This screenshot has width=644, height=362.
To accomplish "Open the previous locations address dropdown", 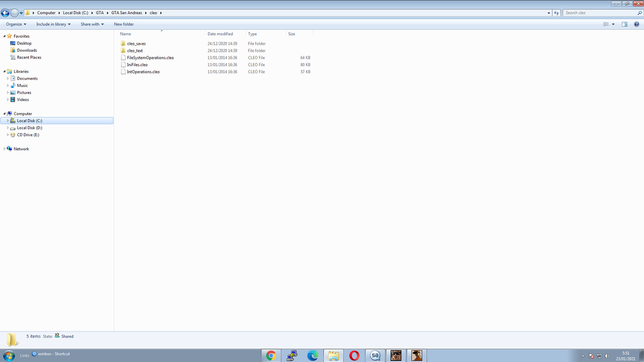I will [549, 13].
